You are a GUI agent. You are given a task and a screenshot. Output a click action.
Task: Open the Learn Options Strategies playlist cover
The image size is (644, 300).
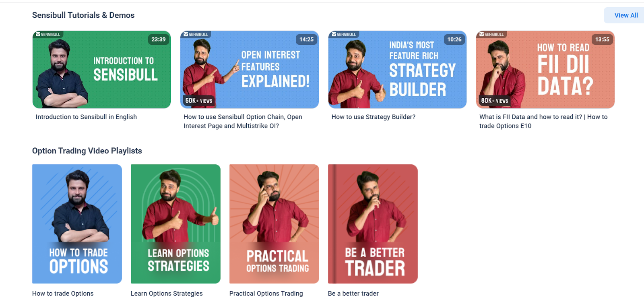tap(175, 224)
